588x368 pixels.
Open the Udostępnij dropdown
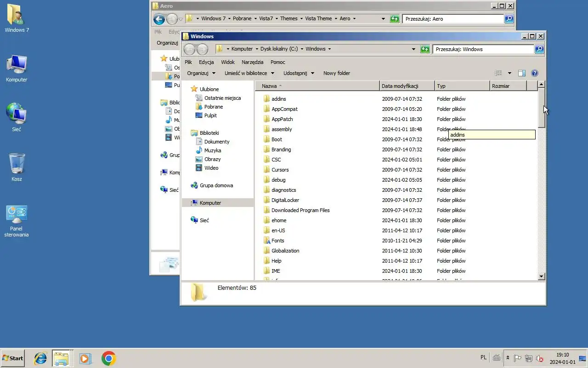(x=299, y=73)
